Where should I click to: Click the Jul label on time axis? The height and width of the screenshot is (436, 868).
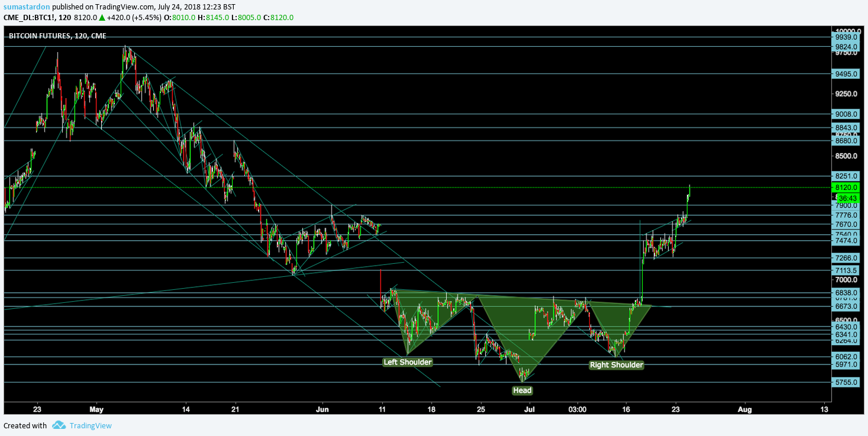(x=530, y=409)
